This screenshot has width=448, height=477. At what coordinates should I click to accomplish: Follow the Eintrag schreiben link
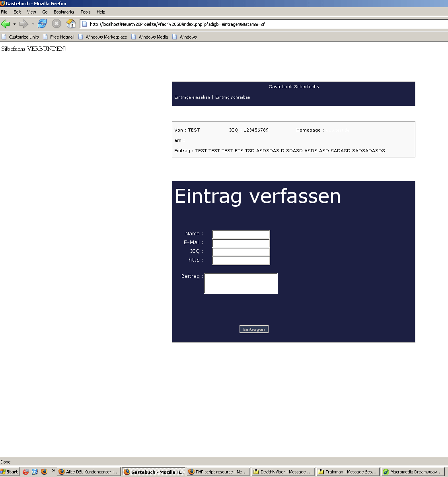pyautogui.click(x=233, y=97)
